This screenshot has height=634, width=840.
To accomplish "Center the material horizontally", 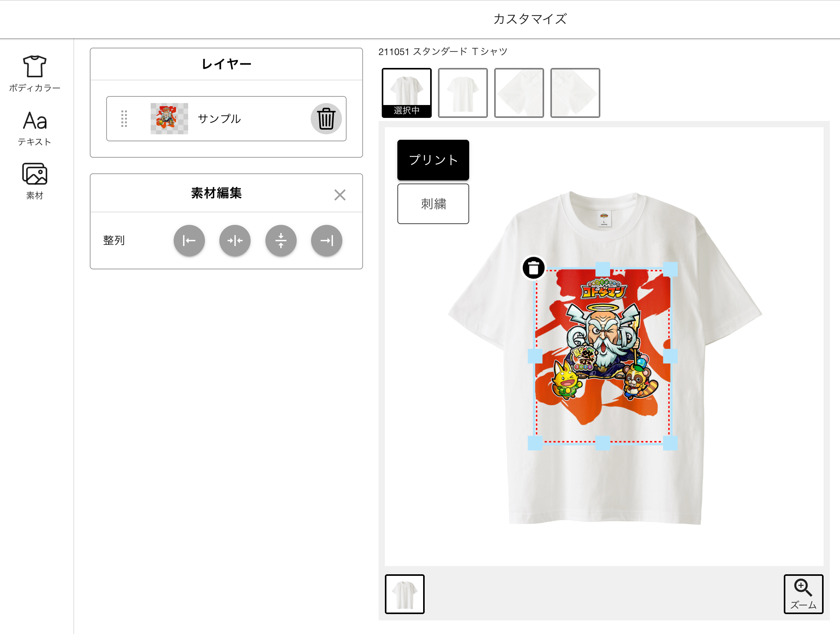I will [x=235, y=240].
